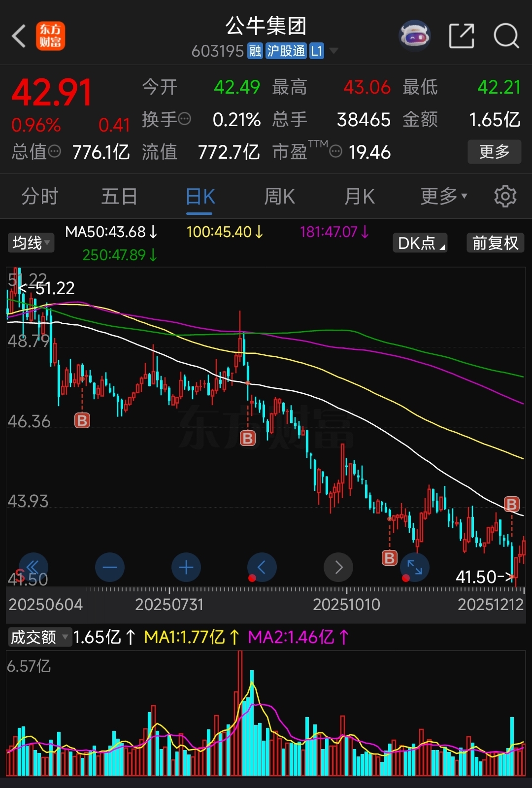Viewport: 532px width, 788px height.
Task: Tap the volume bar chart area
Action: tap(266, 714)
